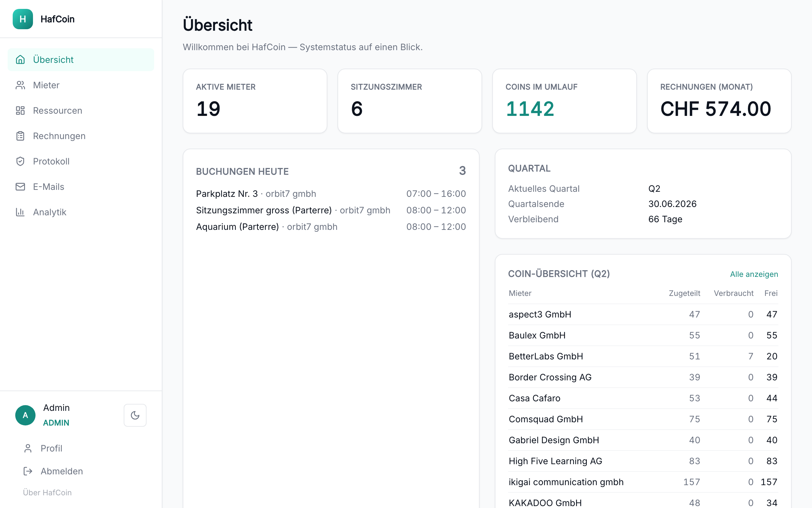Open the Mieter menu item
The height and width of the screenshot is (508, 812).
pos(81,85)
